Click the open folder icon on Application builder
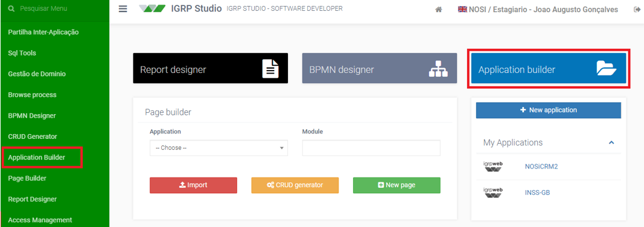 [x=607, y=68]
